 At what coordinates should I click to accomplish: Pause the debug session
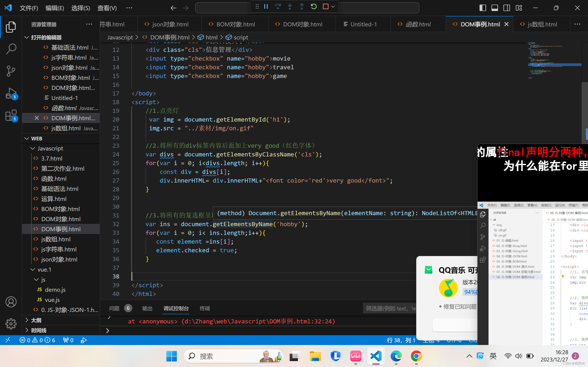pos(266,7)
